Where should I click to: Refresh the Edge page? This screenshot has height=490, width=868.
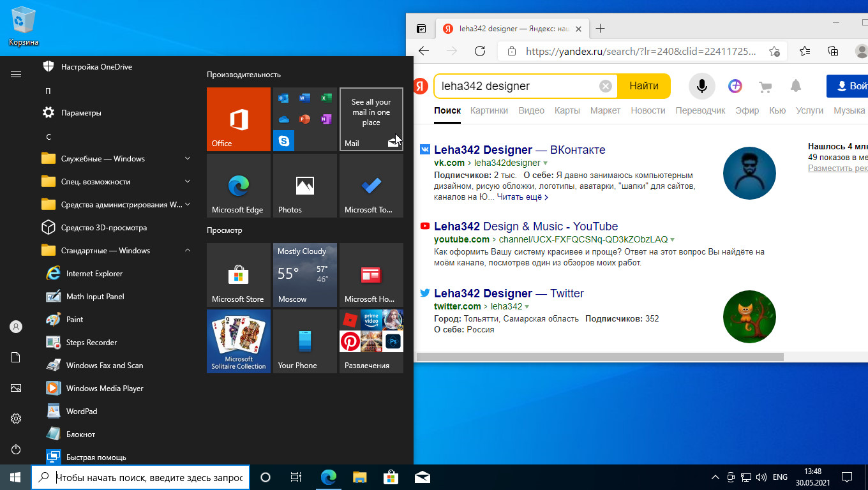pos(480,51)
